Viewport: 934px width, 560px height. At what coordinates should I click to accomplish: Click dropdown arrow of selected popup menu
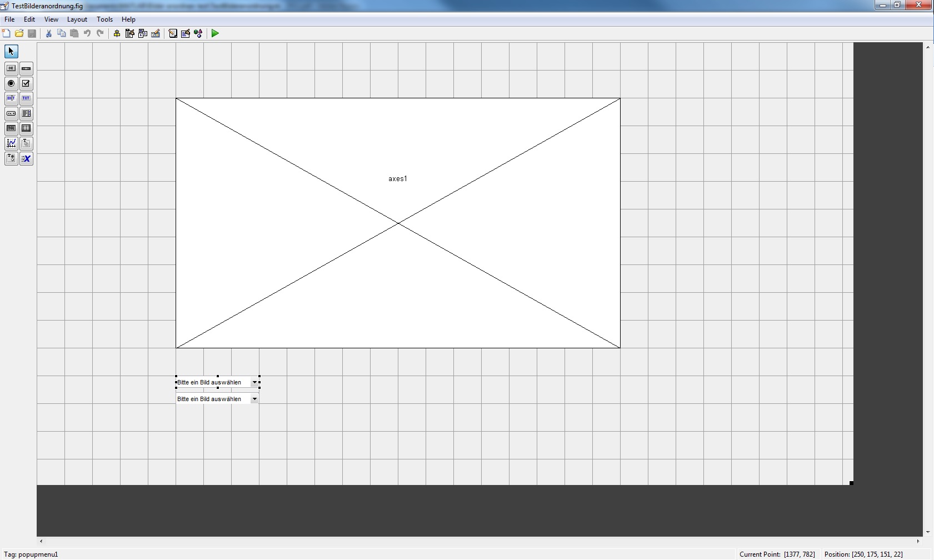254,382
